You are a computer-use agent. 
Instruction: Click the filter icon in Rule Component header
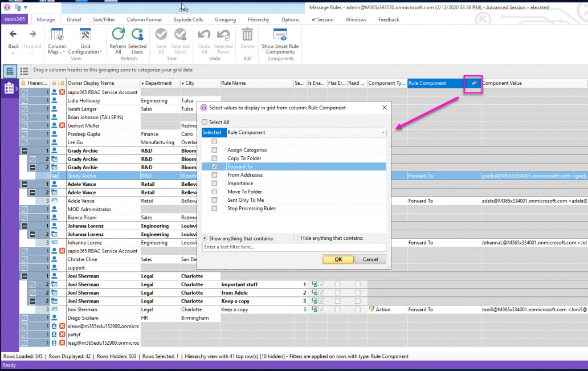(x=475, y=83)
